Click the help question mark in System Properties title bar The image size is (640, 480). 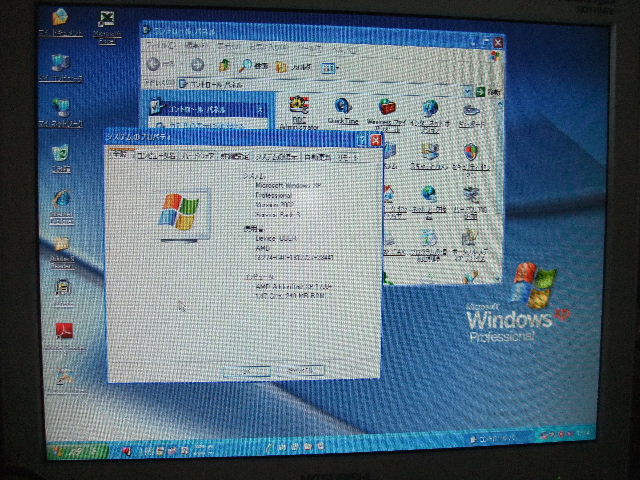(x=361, y=140)
